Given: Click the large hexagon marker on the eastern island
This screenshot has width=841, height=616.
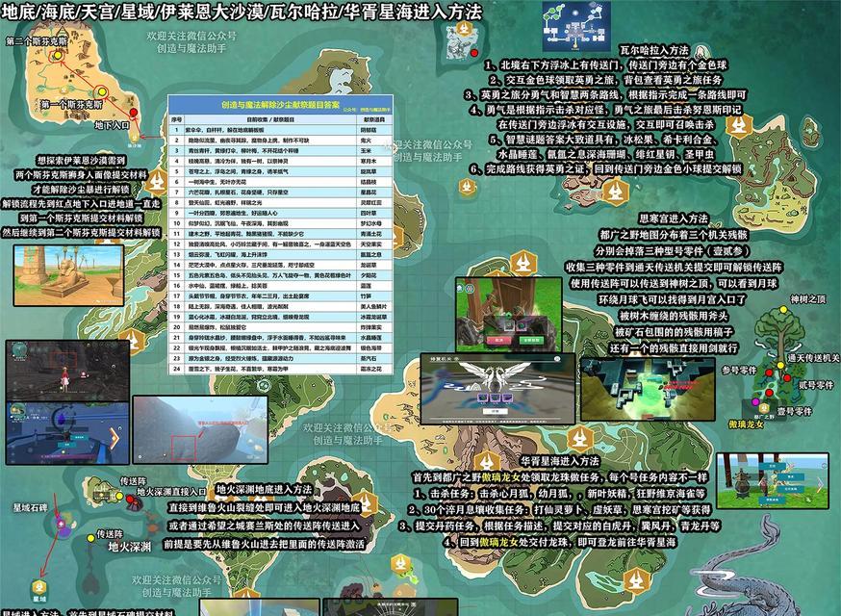Looking at the screenshot, I should [739, 127].
